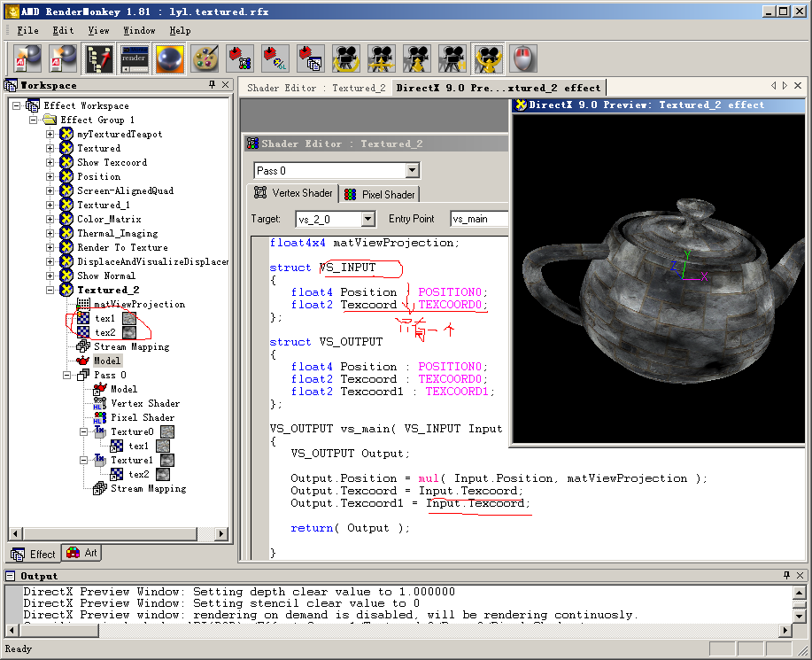Click the Output vertical scrollbar down arrow
Image resolution: width=812 pixels, height=660 pixels.
pos(799,616)
